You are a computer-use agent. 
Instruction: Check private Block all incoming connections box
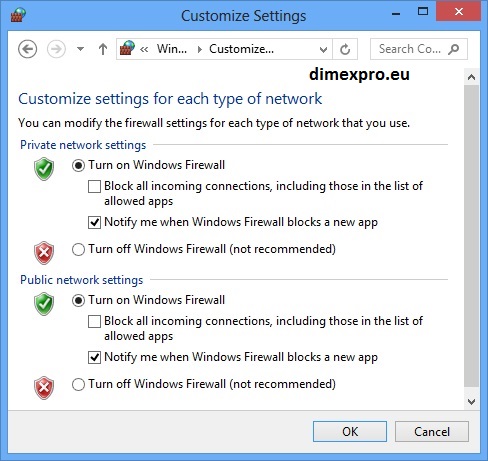[x=94, y=186]
